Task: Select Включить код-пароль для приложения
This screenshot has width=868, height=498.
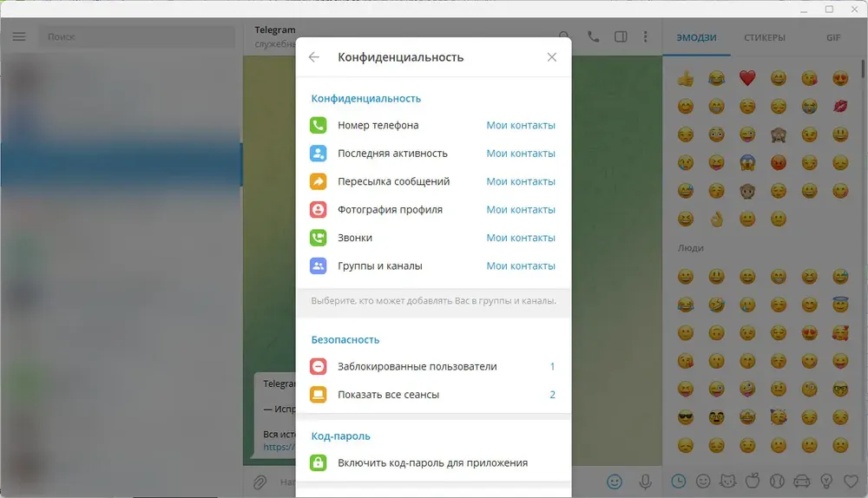Action: click(433, 462)
